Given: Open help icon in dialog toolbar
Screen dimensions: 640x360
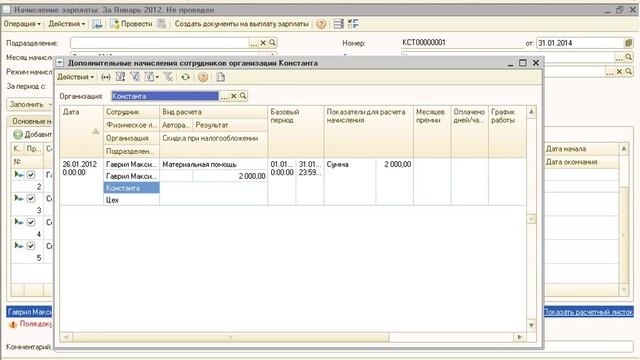Looking at the screenshot, I should pyautogui.click(x=203, y=77).
